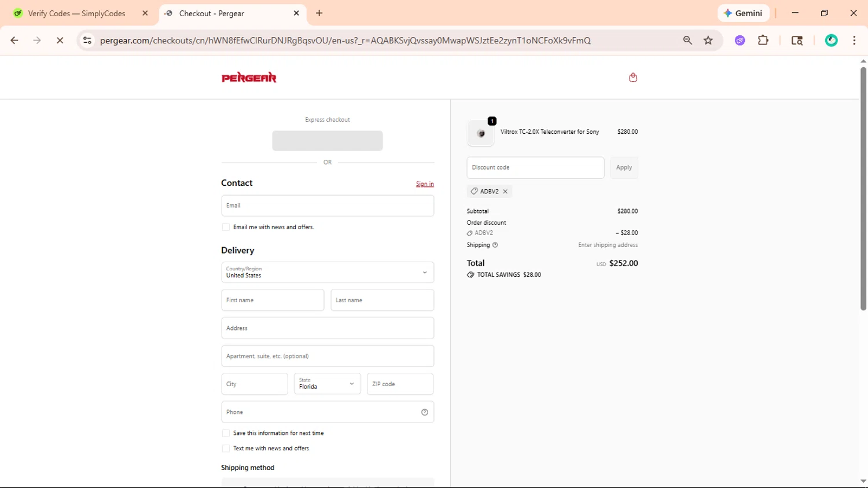Open the Country/Region dropdown
Viewport: 868px width, 488px height.
(x=328, y=273)
